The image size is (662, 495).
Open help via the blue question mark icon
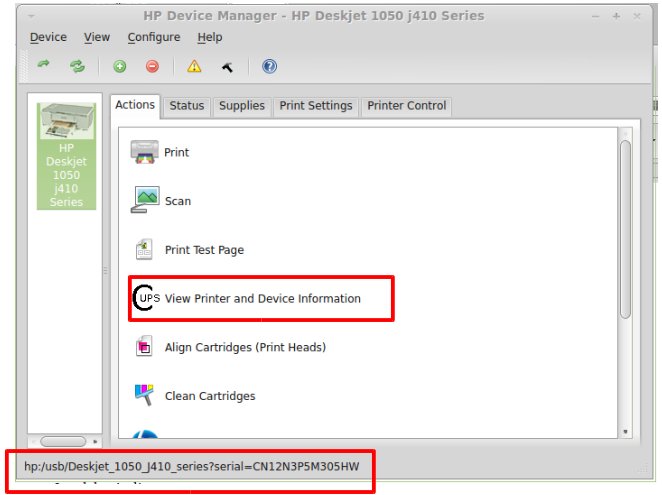269,66
